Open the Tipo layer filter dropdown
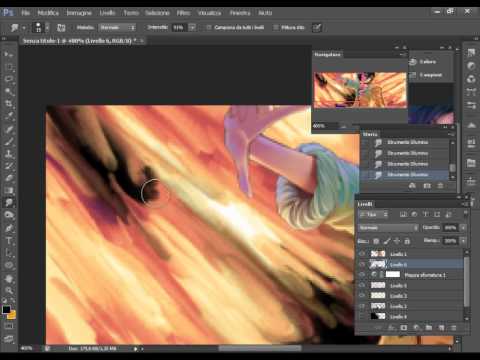Screen dimensions: 480x360 tap(374, 215)
